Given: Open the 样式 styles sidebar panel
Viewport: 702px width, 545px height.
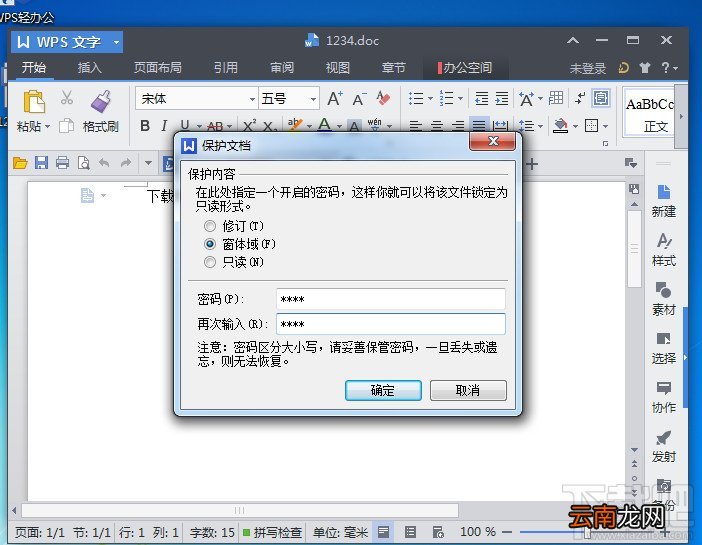Looking at the screenshot, I should click(664, 250).
